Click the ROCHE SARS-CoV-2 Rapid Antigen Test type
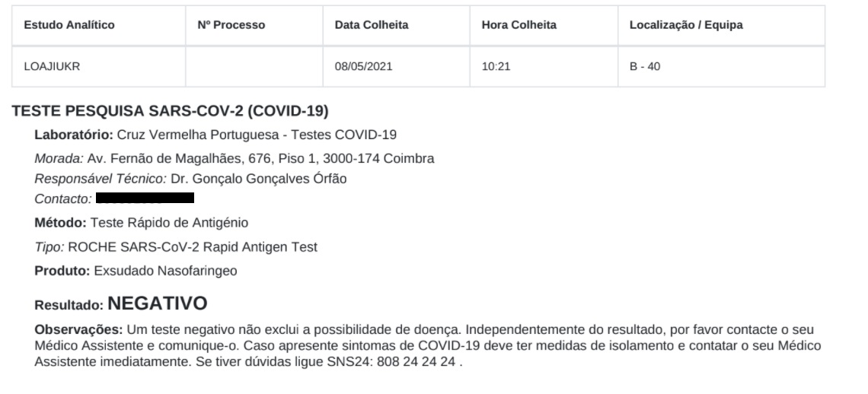Viewport: 868px width, 394px height. [x=193, y=247]
